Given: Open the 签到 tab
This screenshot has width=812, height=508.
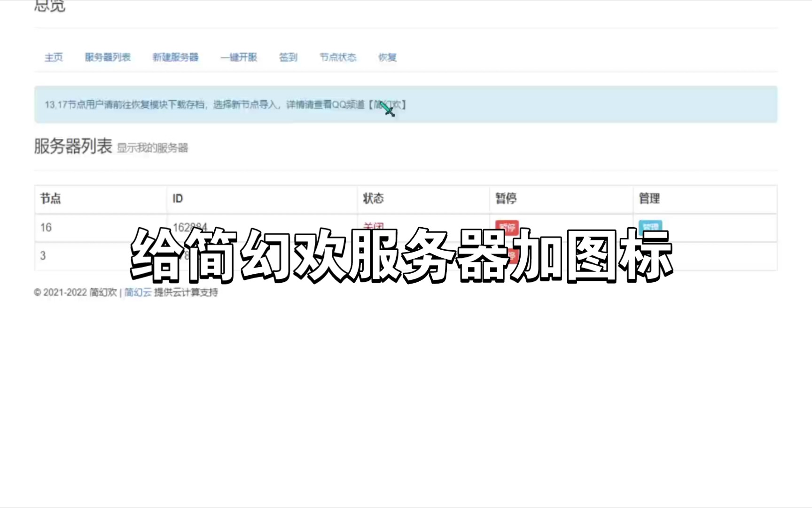Looking at the screenshot, I should (288, 57).
